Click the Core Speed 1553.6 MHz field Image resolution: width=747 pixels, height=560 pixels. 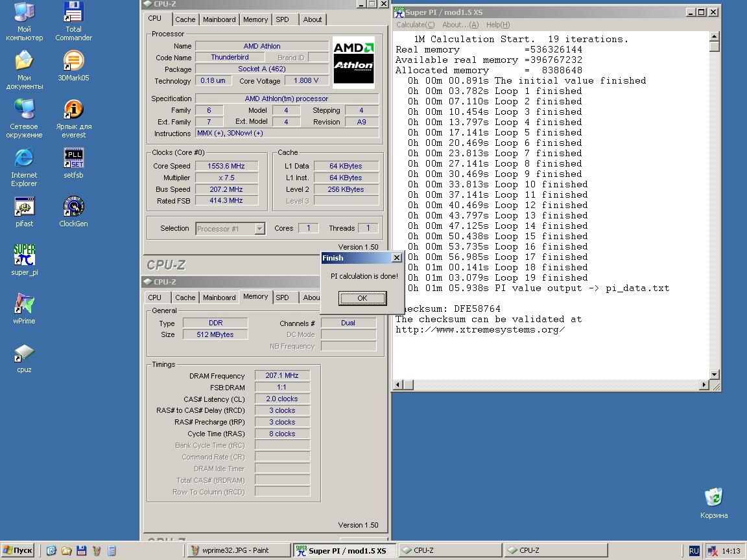(x=226, y=166)
